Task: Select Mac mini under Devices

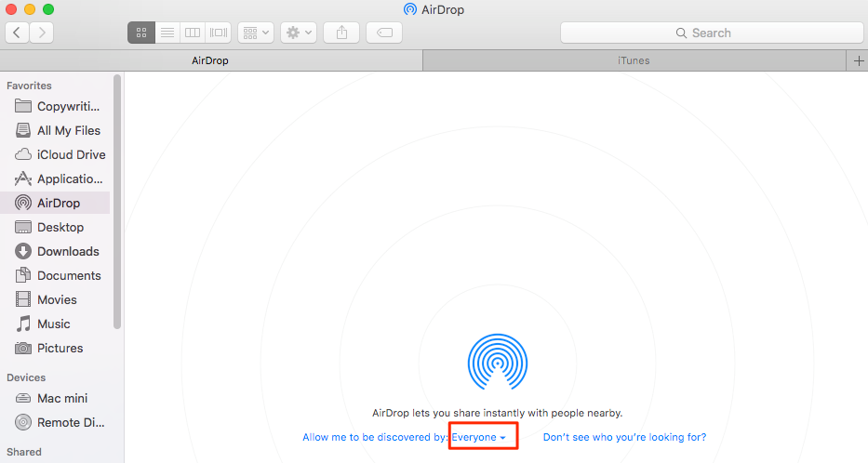Action: coord(57,398)
